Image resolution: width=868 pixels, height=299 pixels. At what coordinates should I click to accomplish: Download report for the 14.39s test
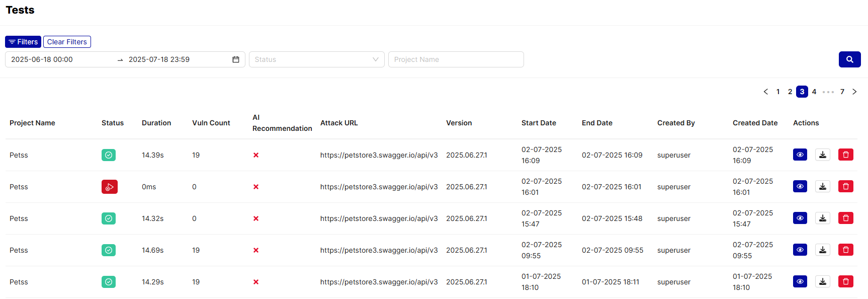coord(822,155)
